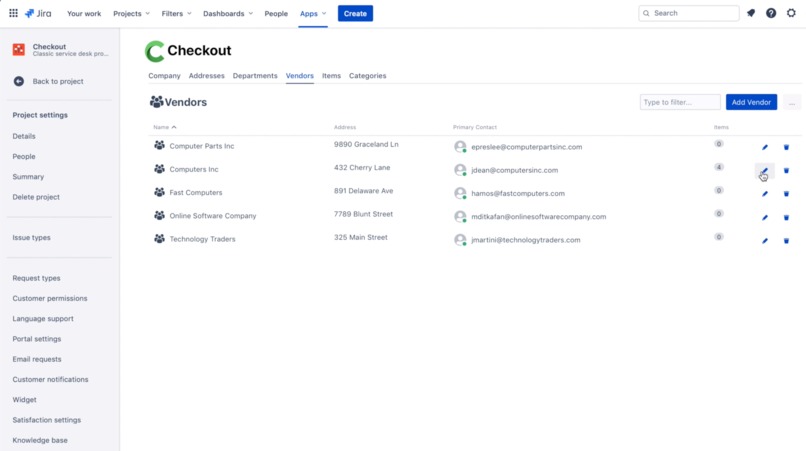Edit the Fast Computers vendor
Viewport: 806px width, 451px height.
[765, 194]
